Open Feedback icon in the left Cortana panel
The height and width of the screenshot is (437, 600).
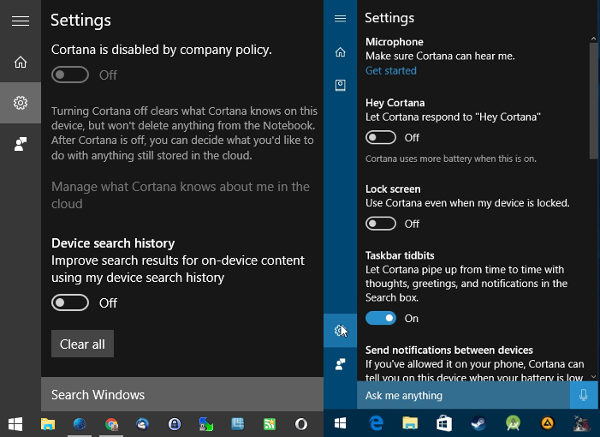(20, 144)
